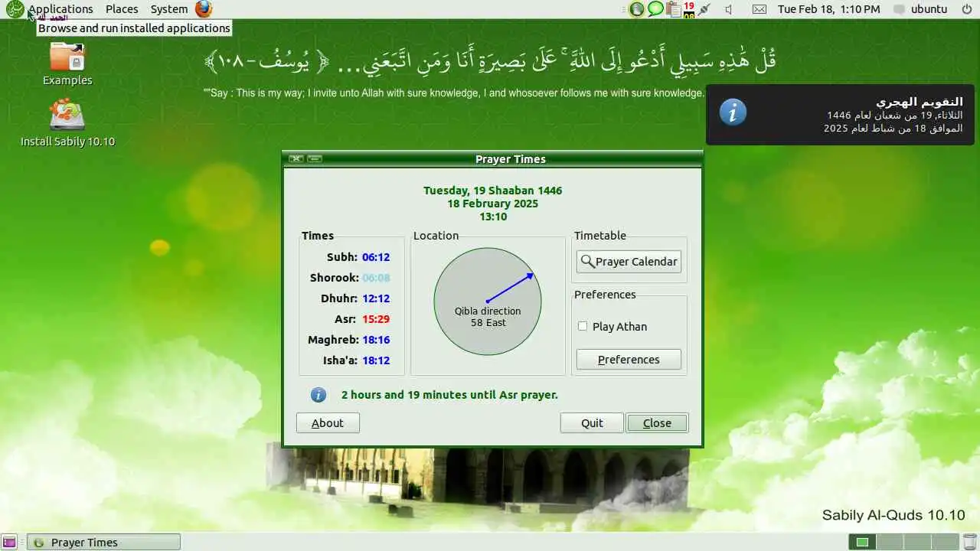Click the Shorook time value
This screenshot has width=980, height=551.
tap(376, 278)
